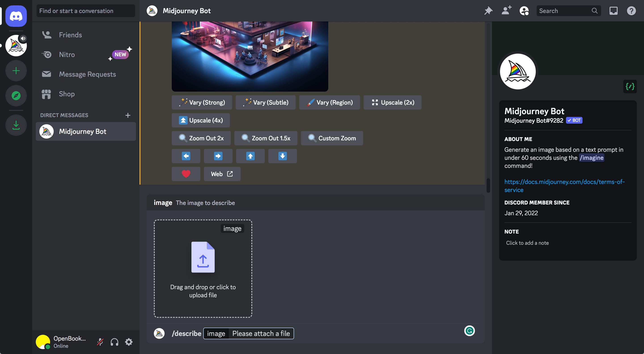Toggle the user profile panel icon
Viewport: 644px width, 354px height.
click(524, 11)
